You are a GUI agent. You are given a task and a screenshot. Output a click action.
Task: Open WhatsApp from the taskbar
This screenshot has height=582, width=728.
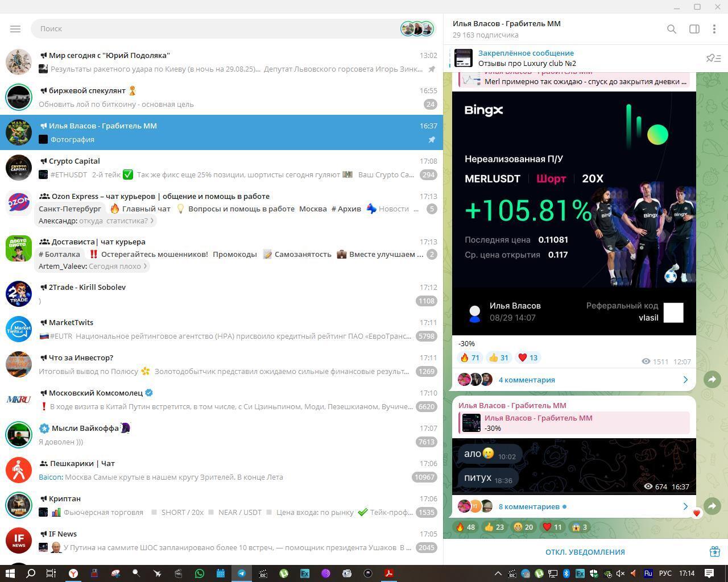(x=199, y=573)
